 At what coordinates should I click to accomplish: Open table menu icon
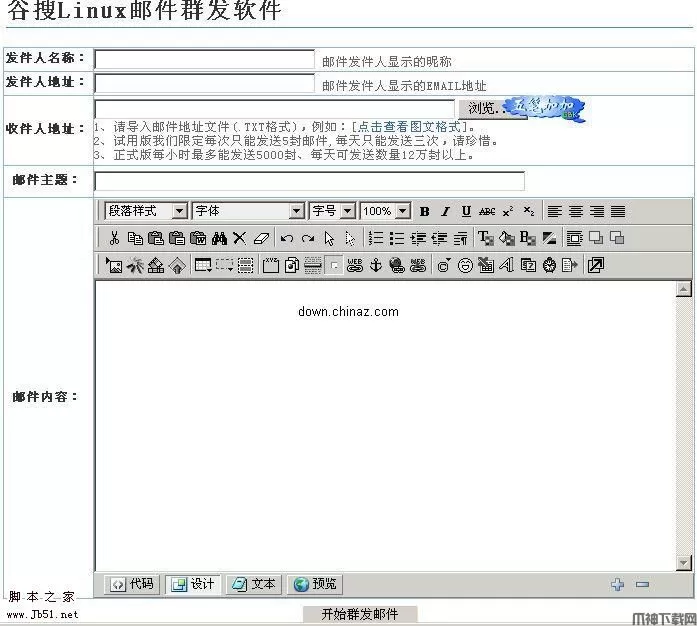[x=203, y=265]
